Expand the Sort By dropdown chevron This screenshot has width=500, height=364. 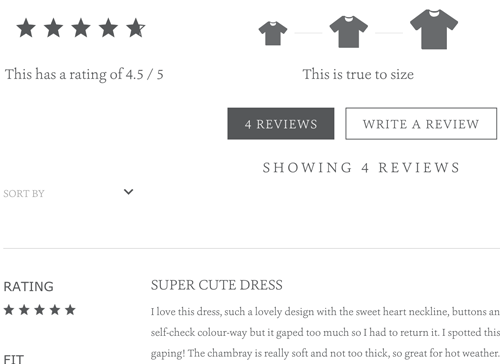(128, 192)
